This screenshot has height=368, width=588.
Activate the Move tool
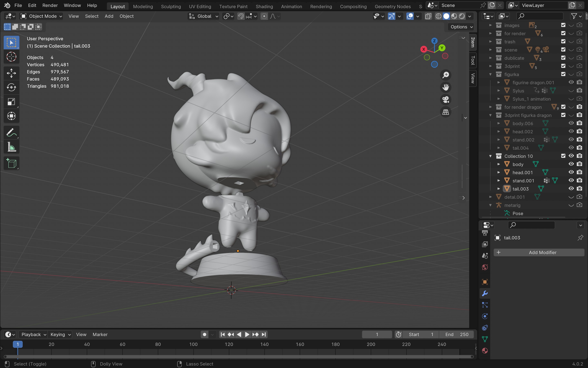point(11,73)
